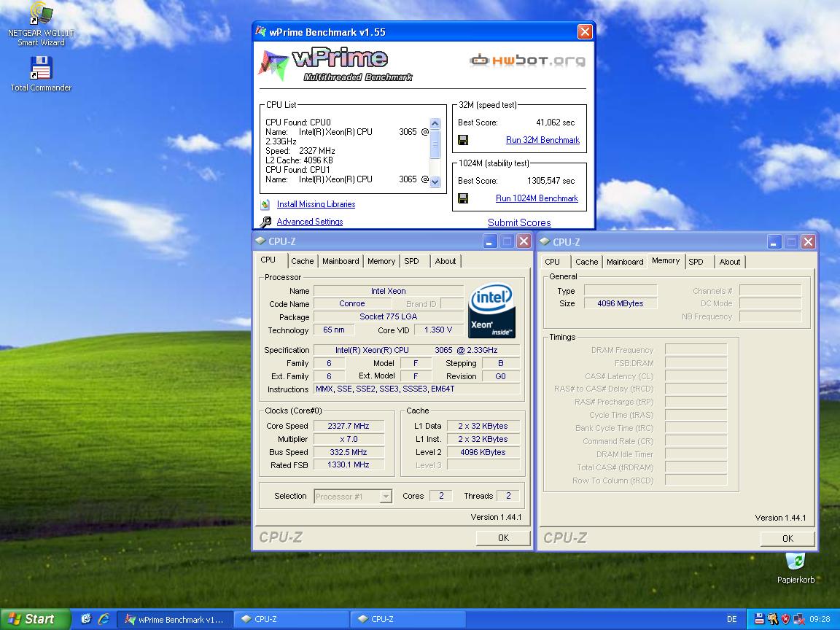Switch to SPD tab in left CPU-Z
The width and height of the screenshot is (840, 630).
pyautogui.click(x=411, y=262)
